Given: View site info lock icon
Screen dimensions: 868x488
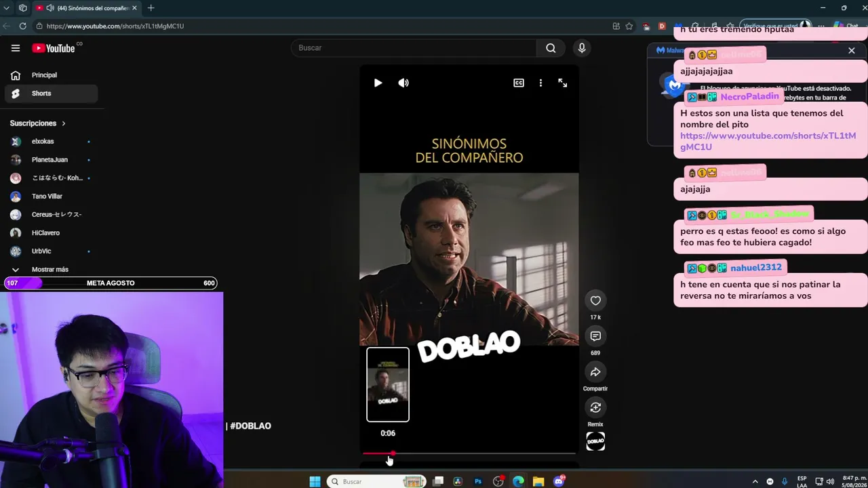Looking at the screenshot, I should 39,26.
